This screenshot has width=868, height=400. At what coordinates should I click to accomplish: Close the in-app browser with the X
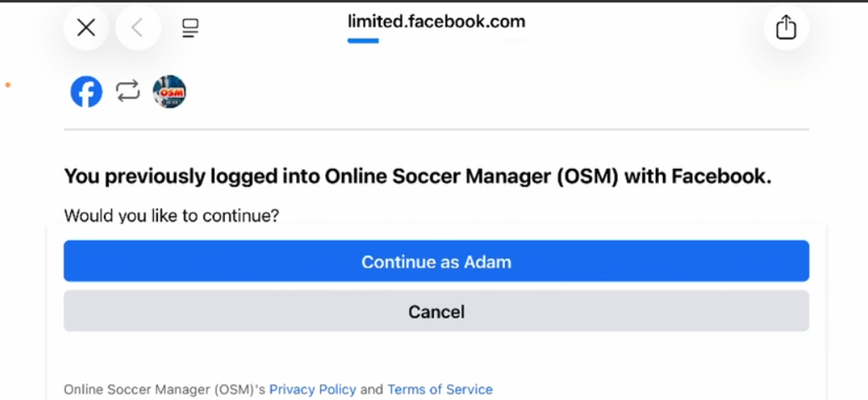click(86, 28)
